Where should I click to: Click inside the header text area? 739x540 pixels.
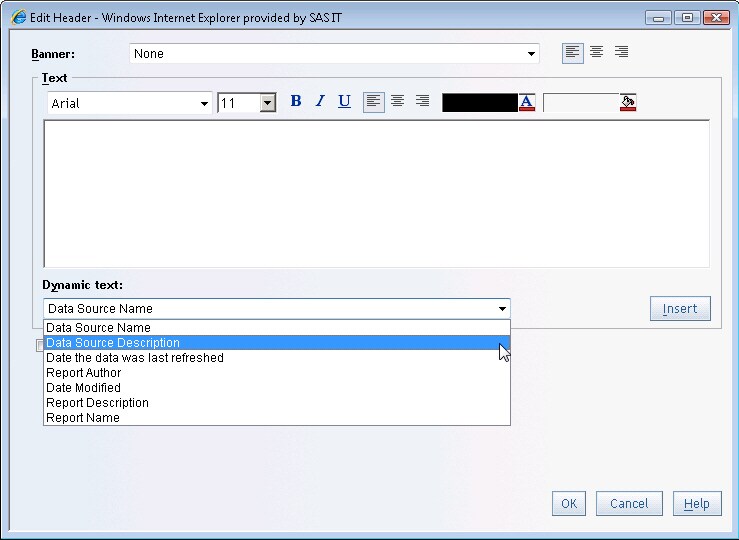coord(376,194)
